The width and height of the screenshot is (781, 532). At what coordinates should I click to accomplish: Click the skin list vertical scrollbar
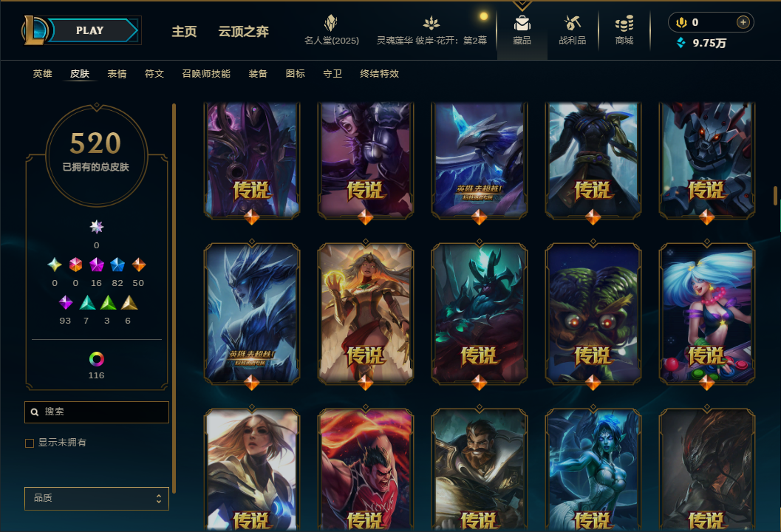(776, 195)
